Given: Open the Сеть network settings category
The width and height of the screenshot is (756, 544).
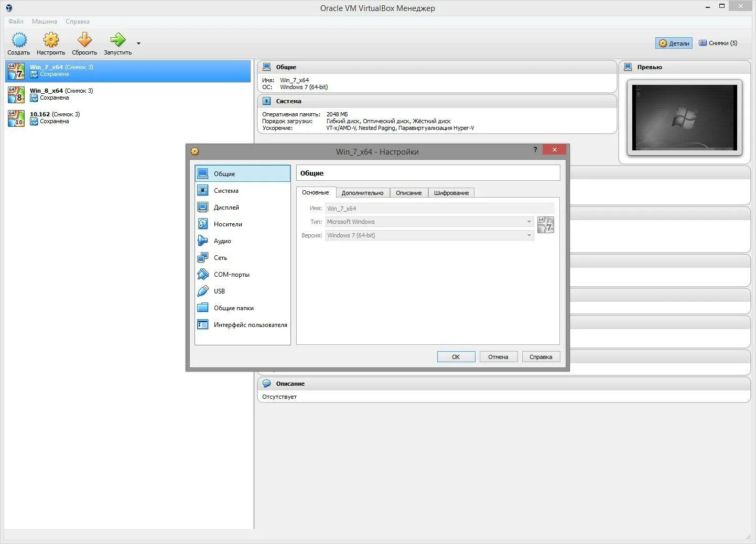Looking at the screenshot, I should pos(243,258).
